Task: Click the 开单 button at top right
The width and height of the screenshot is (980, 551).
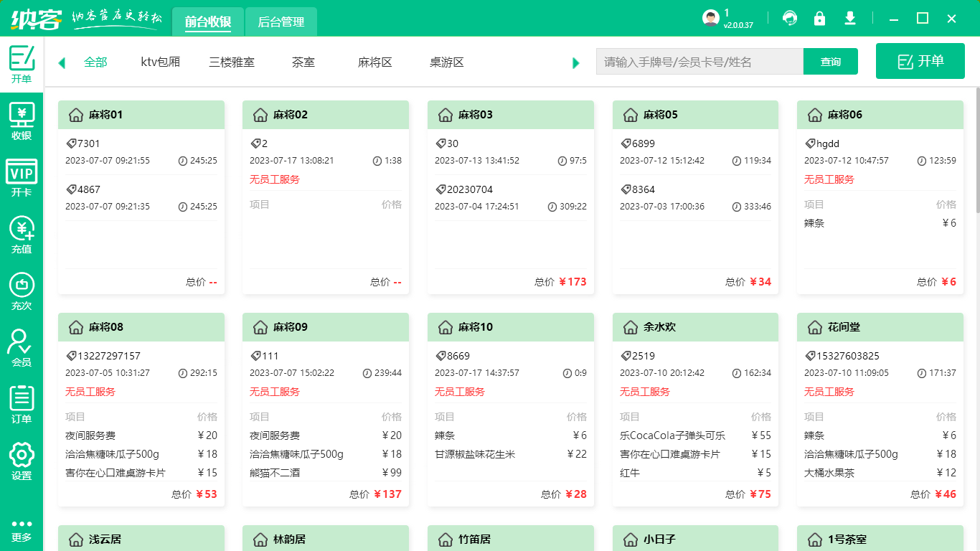Action: point(920,60)
